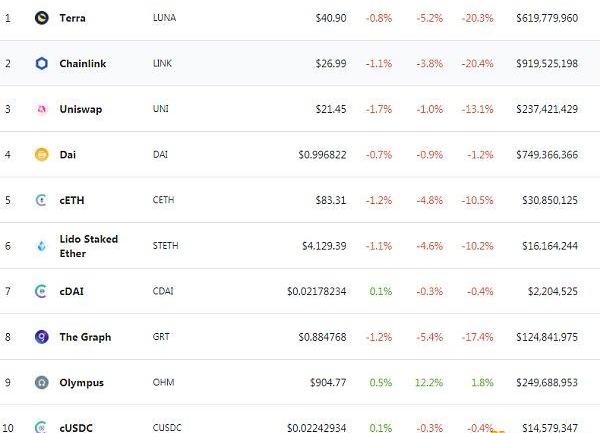Click the Terra coin logo icon
600x433 pixels.
click(x=41, y=18)
